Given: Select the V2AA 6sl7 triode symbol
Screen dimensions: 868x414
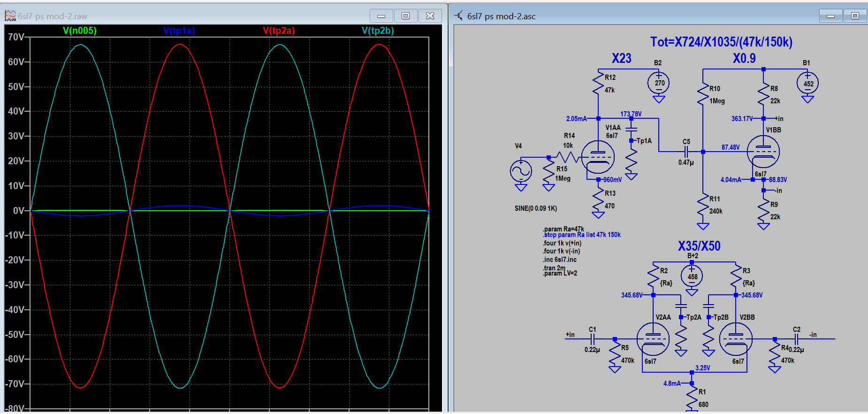Looking at the screenshot, I should 653,339.
